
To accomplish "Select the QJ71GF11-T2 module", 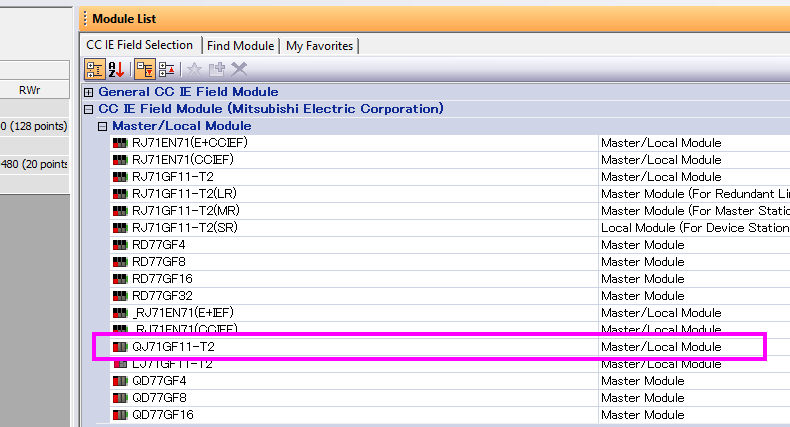I will tap(173, 347).
